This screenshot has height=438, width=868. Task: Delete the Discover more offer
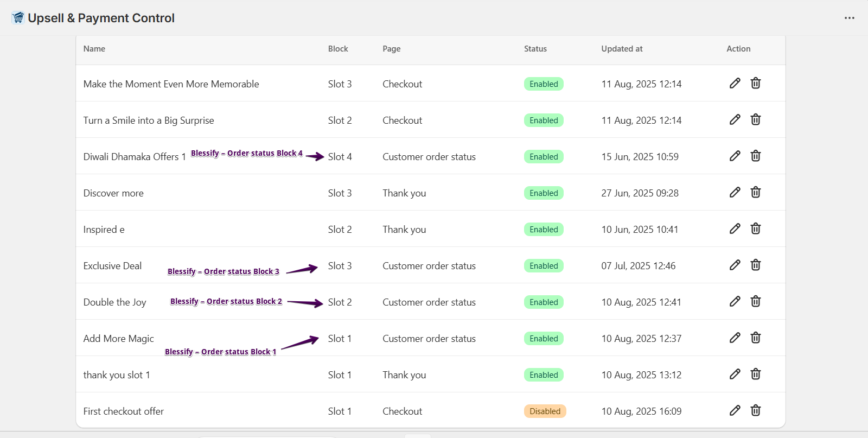pyautogui.click(x=755, y=192)
